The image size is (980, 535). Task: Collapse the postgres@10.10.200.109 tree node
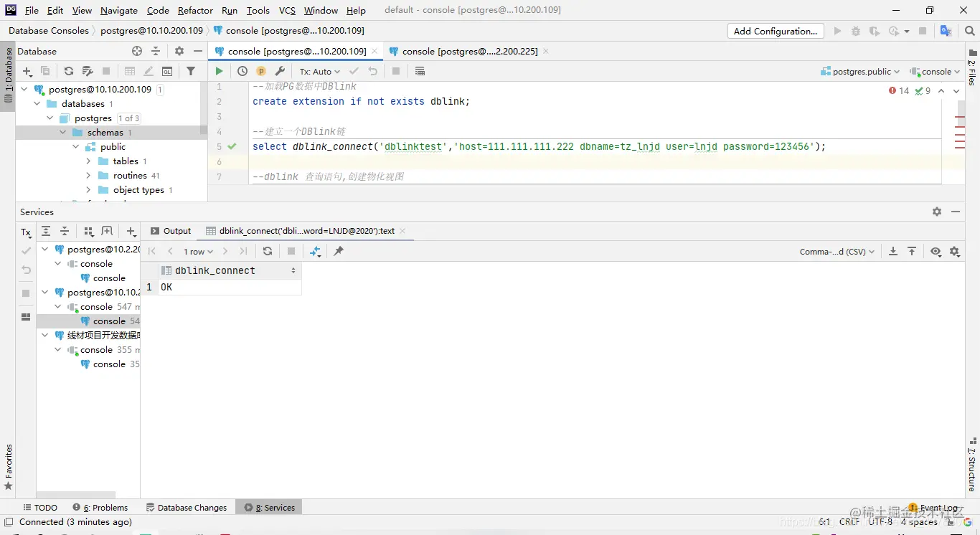pyautogui.click(x=24, y=90)
